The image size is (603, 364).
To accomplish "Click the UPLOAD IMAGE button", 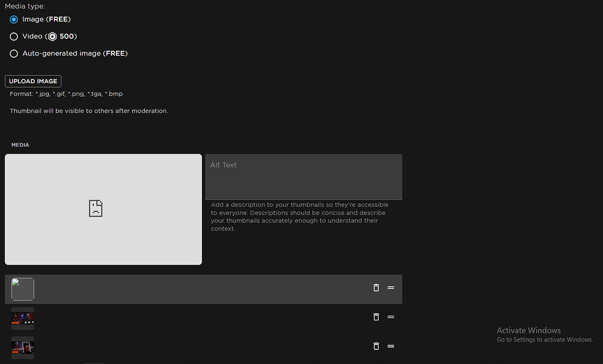I will point(33,81).
